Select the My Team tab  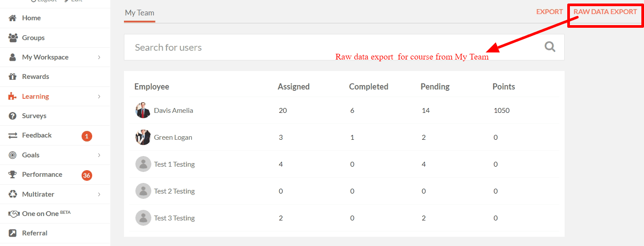139,13
